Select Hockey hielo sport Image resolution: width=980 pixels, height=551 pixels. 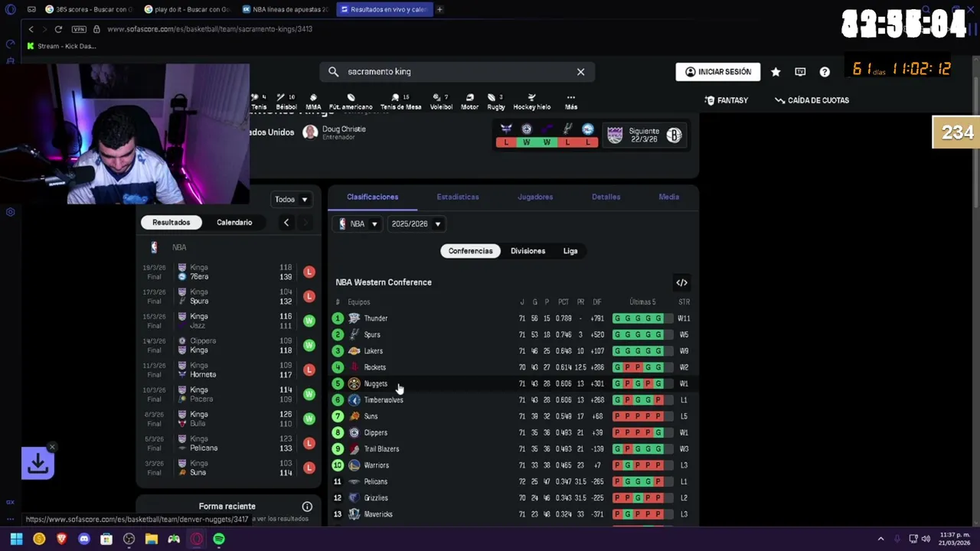coord(532,102)
